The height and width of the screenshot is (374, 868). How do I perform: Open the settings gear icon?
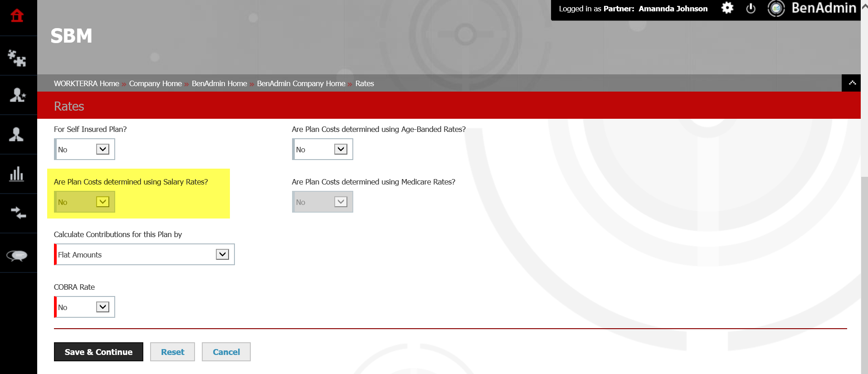[727, 8]
